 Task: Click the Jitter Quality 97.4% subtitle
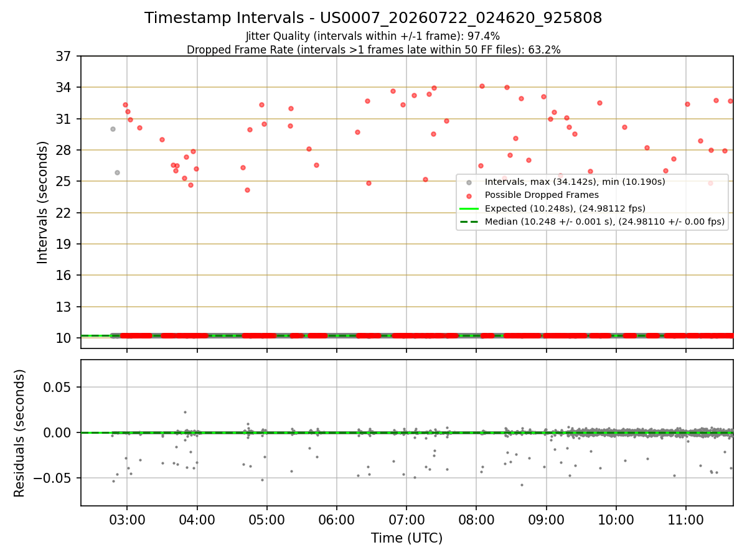373,36
